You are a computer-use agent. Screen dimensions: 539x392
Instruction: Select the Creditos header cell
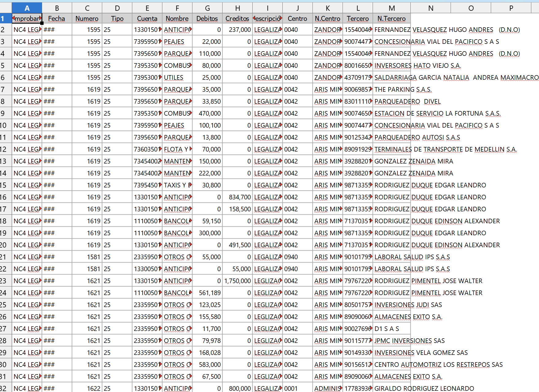(x=238, y=18)
